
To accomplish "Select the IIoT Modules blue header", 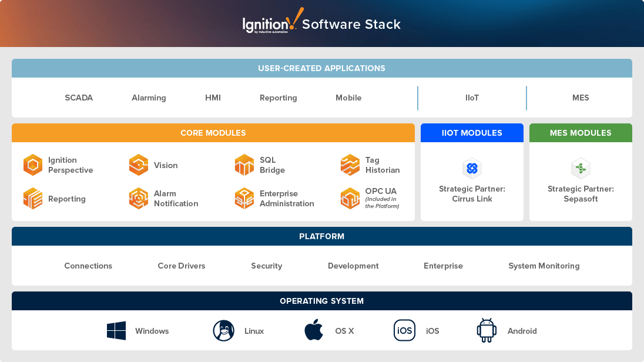I will [x=472, y=133].
